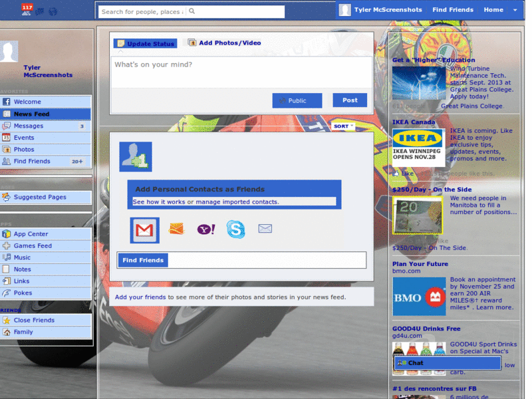The height and width of the screenshot is (399, 532).
Task: Click the IKEA Winnipeg ad image
Action: coord(418,148)
